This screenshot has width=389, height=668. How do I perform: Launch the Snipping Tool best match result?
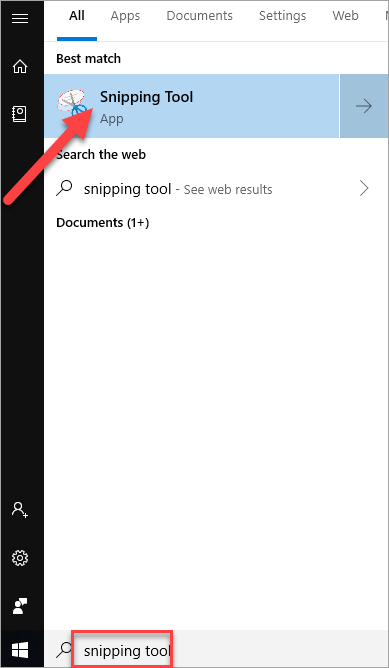[191, 106]
